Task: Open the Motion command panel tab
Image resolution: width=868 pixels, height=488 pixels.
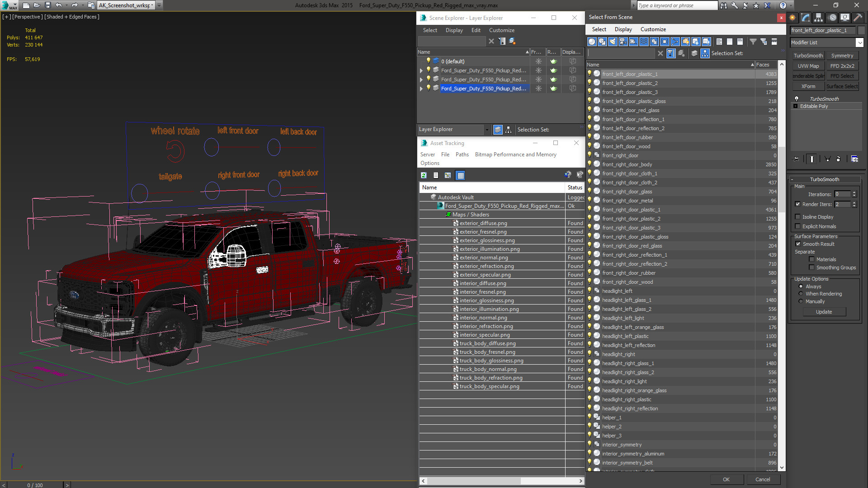Action: point(832,18)
